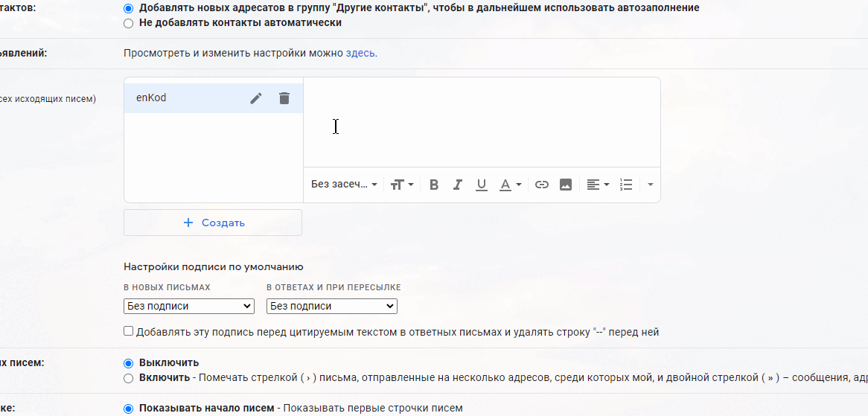868x416 pixels.
Task: Select 'Показывать начало писем' radio
Action: (x=129, y=409)
